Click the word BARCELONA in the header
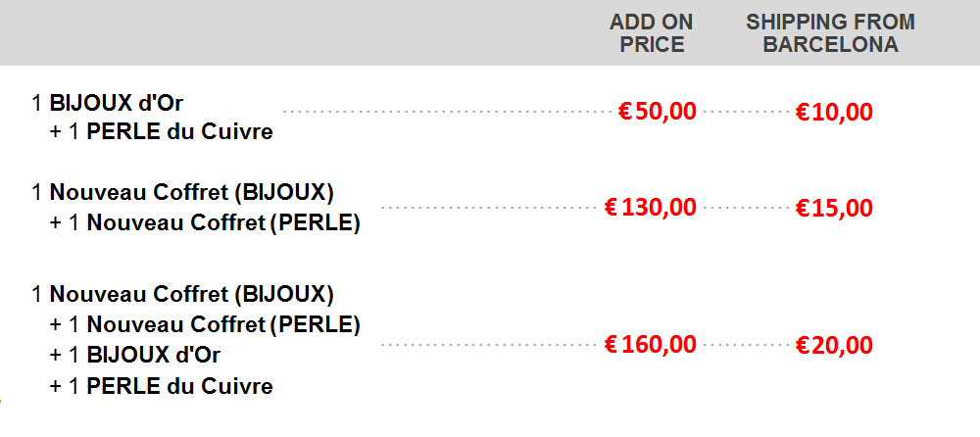The height and width of the screenshot is (437, 980). 831,44
